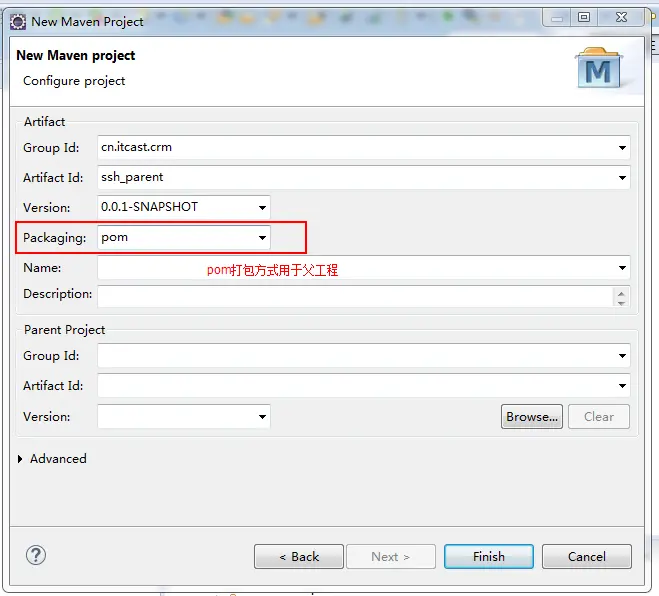Click the Group Id field containing cn.itcast.crm
659x596 pixels.
tap(364, 148)
